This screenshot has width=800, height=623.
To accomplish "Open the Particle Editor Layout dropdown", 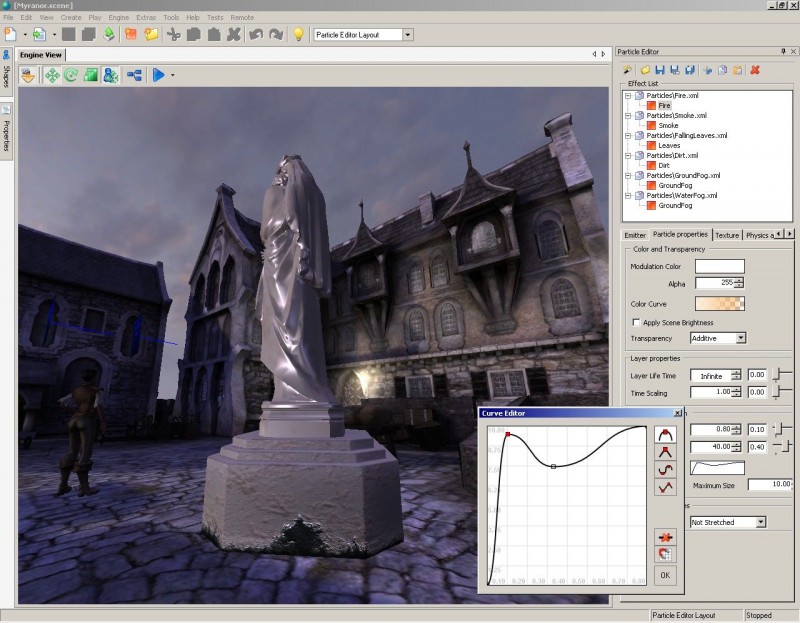I will pos(408,35).
